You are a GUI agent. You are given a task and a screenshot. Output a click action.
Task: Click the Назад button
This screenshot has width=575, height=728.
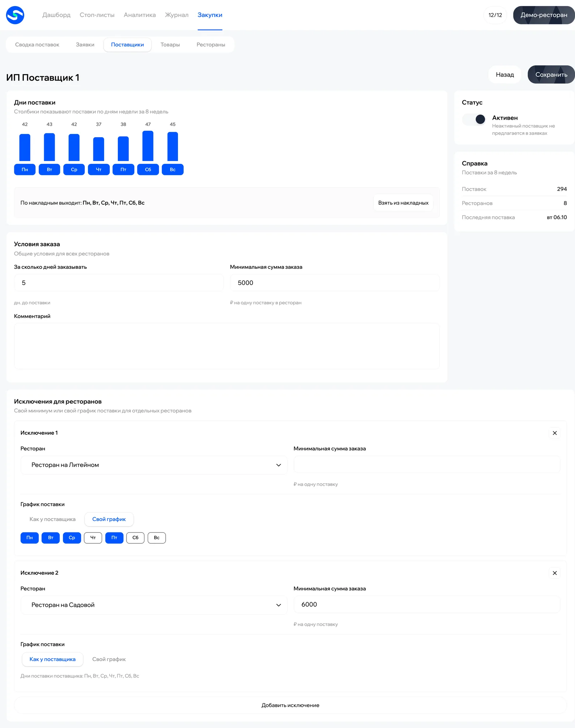point(505,75)
